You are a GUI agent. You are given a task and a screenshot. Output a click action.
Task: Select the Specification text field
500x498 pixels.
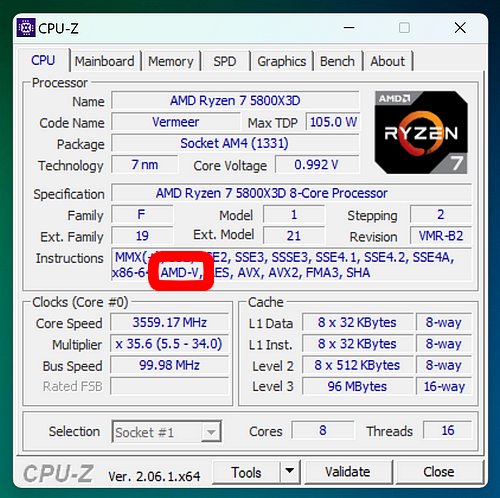292,193
